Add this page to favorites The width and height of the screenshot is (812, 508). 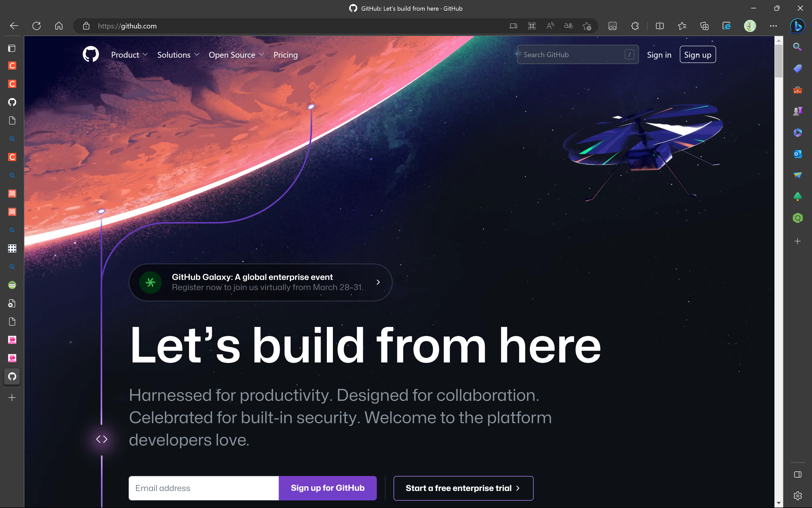(587, 26)
